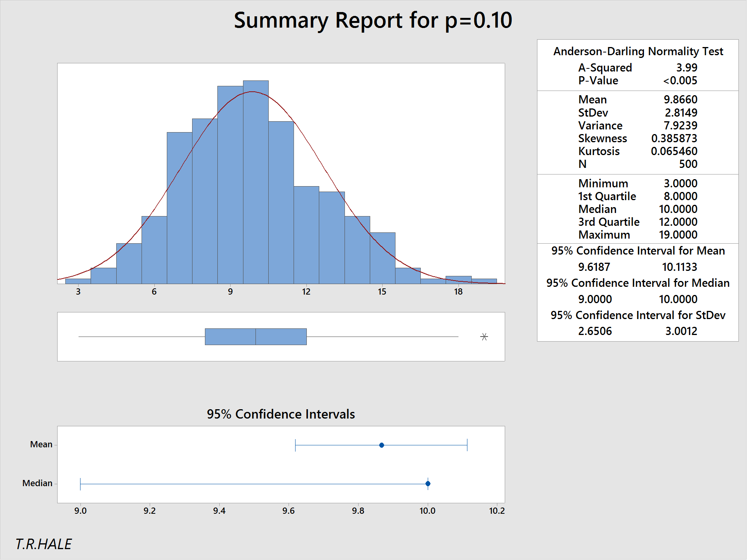Click the Maximum value 19.0000

point(678,235)
